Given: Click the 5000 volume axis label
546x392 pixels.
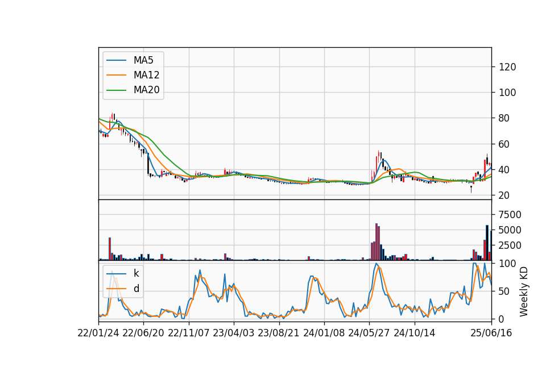Looking at the screenshot, I should pos(510,230).
